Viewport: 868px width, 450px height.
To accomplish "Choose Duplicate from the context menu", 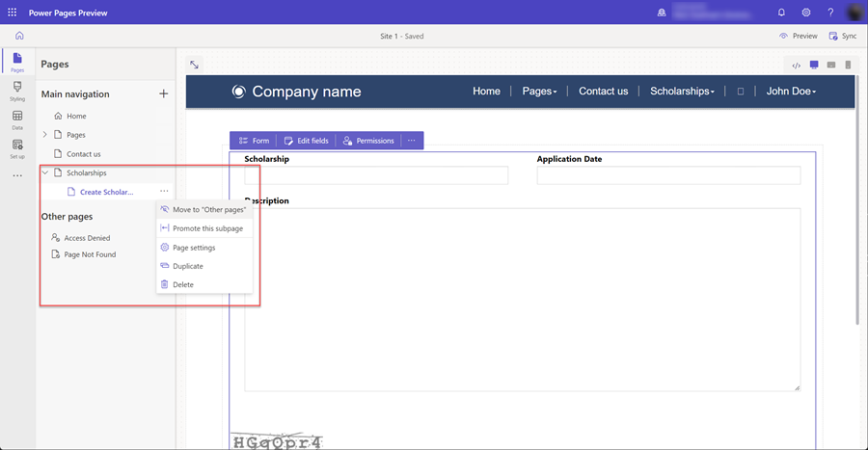I will (187, 266).
